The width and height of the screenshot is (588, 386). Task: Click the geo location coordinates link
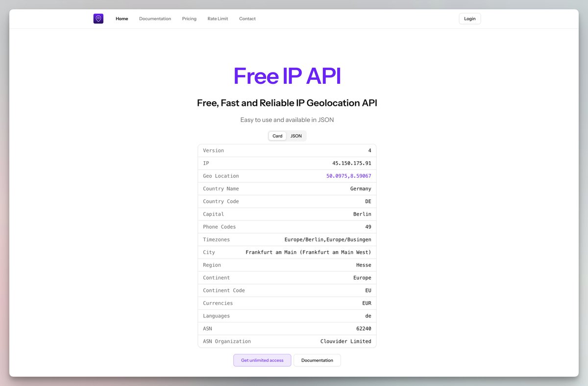click(x=348, y=176)
